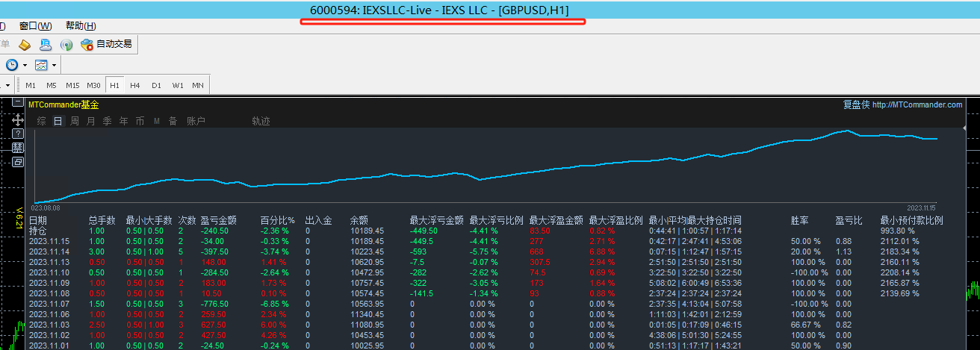Image resolution: width=980 pixels, height=350 pixels.
Task: Click the question mark help icon
Action: click(18, 134)
